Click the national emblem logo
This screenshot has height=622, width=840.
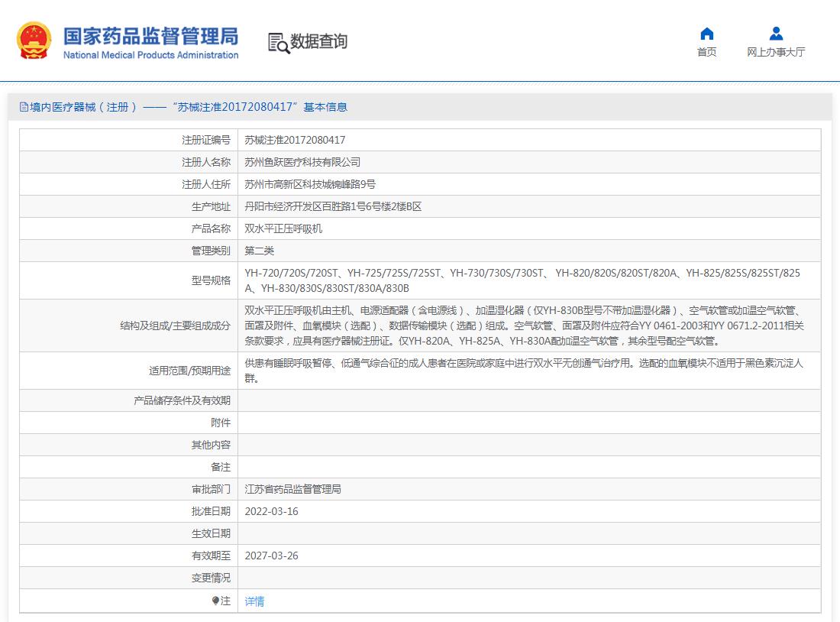pos(34,40)
